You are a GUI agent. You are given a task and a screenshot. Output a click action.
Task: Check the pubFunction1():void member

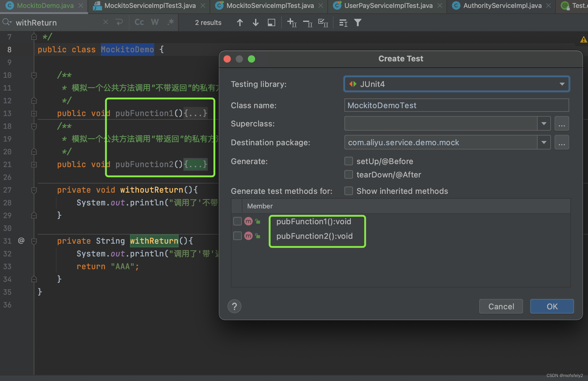click(238, 221)
